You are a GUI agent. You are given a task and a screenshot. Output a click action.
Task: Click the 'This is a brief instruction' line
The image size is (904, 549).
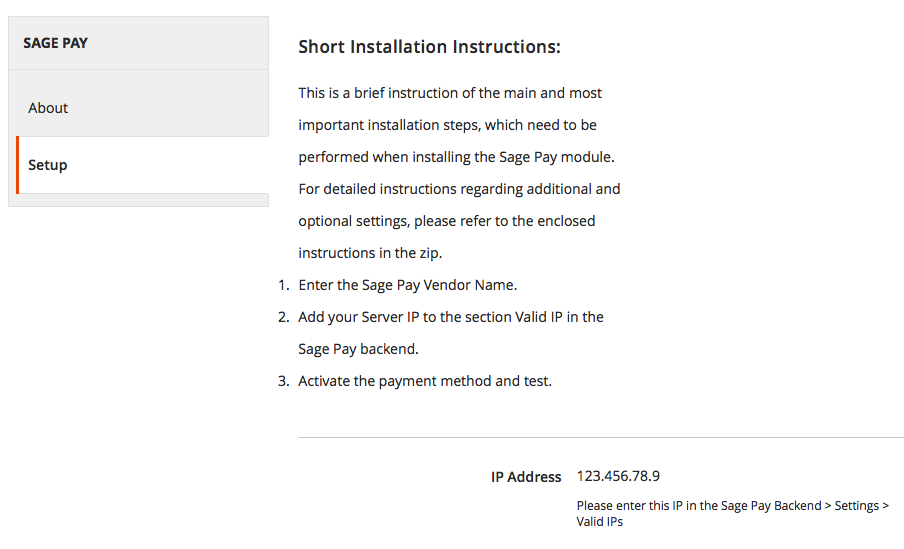click(x=450, y=93)
